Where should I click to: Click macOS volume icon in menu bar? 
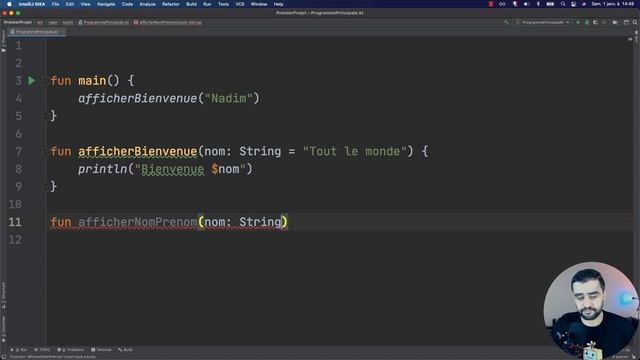coord(526,4)
